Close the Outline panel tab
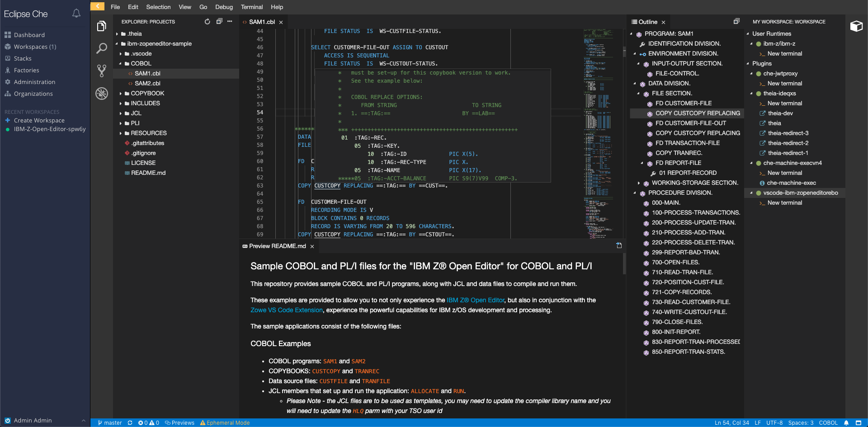The width and height of the screenshot is (868, 427). (x=663, y=22)
